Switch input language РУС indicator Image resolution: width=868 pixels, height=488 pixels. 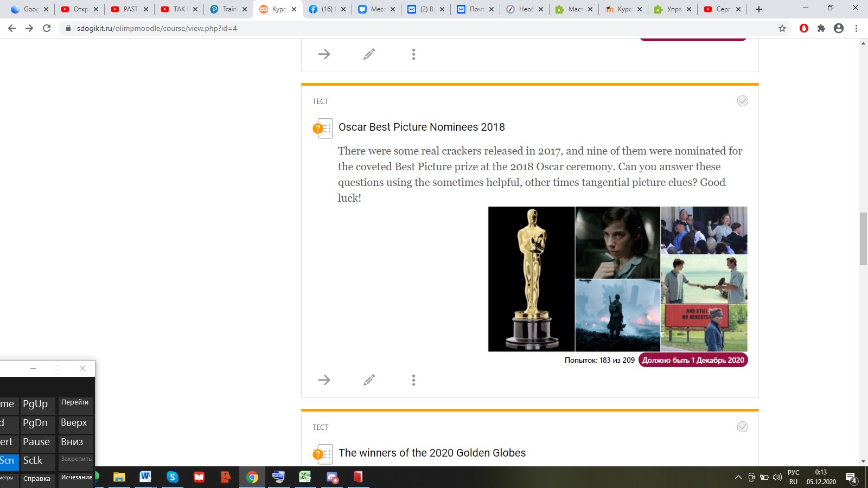coord(794,477)
